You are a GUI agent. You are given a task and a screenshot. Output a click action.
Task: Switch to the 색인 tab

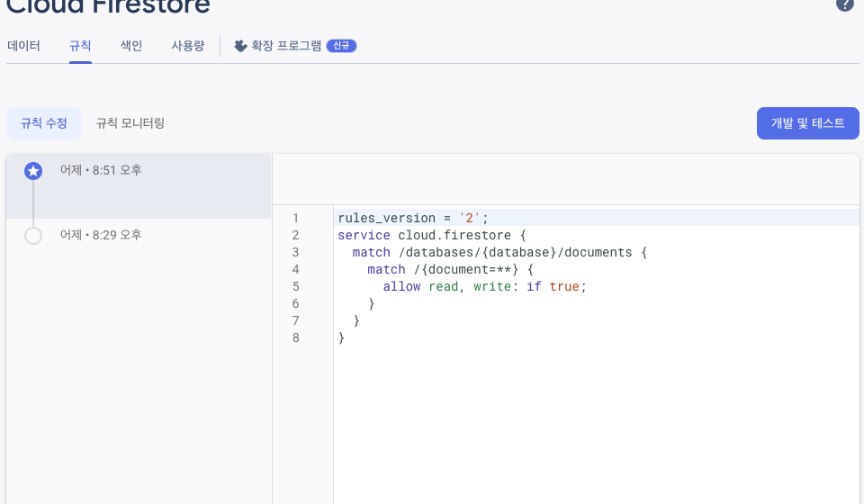[131, 46]
